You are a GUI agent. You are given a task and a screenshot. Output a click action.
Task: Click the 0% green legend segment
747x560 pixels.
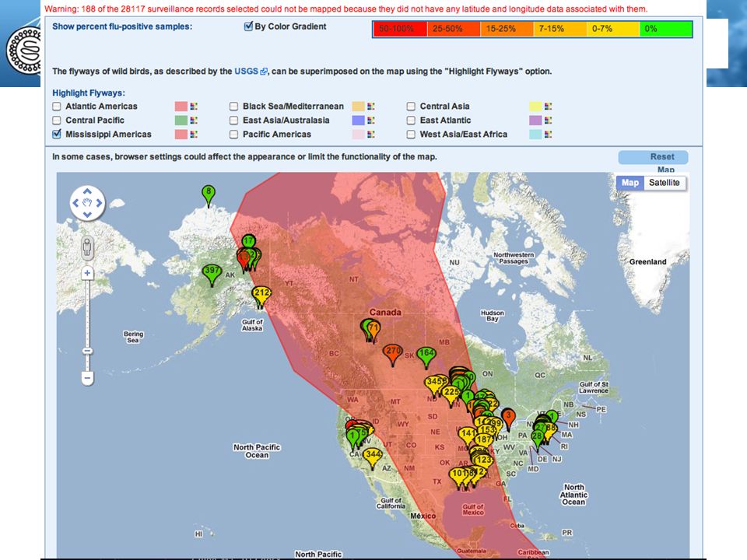[665, 29]
